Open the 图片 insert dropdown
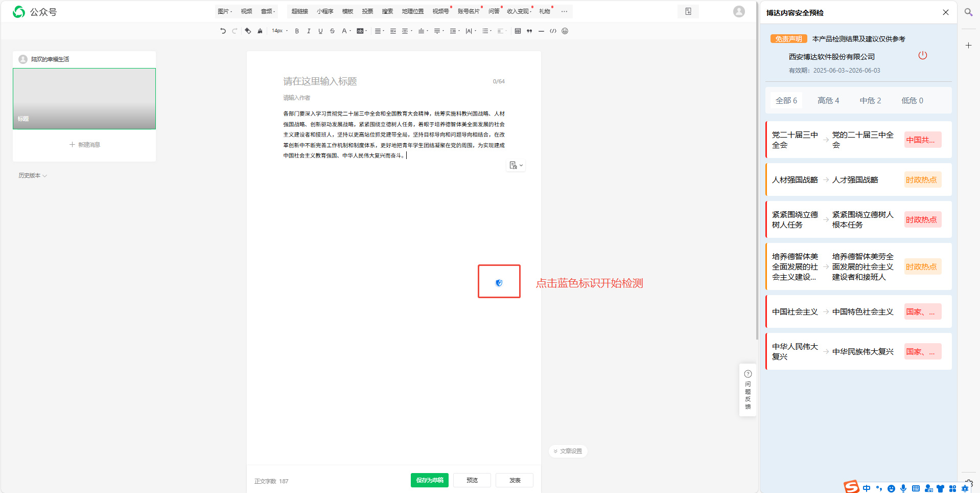The height and width of the screenshot is (493, 980). pyautogui.click(x=225, y=11)
